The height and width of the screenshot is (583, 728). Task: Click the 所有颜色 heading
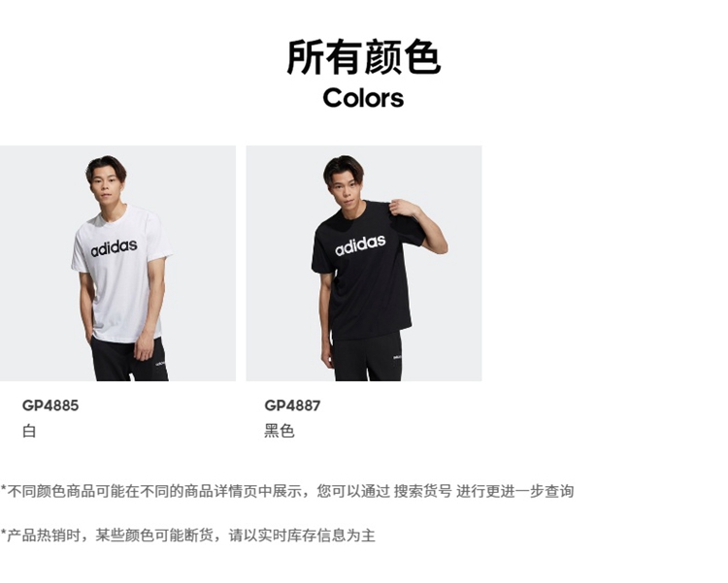pyautogui.click(x=364, y=57)
